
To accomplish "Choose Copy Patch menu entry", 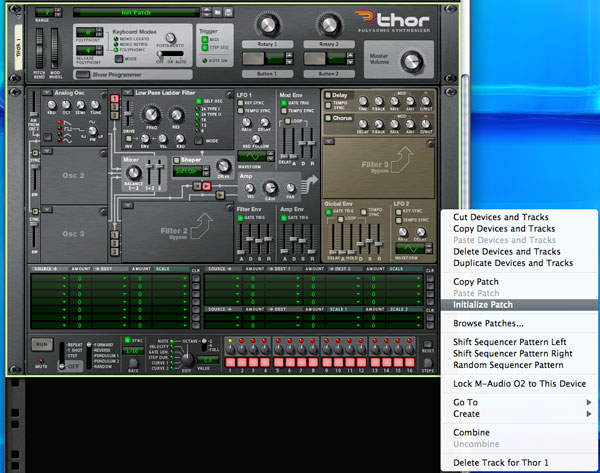I will pos(519,282).
